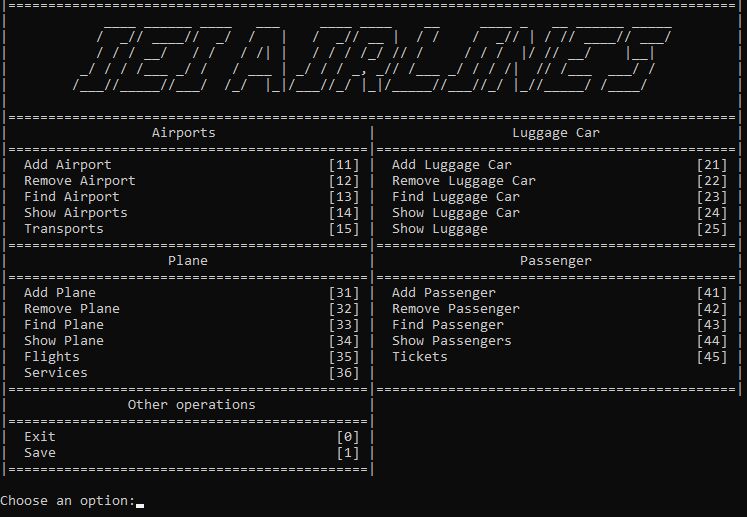Click the 'Save' option text

click(40, 453)
